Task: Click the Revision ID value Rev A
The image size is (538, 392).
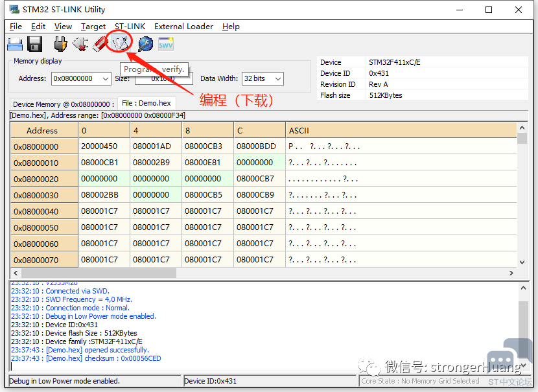Action: [378, 84]
